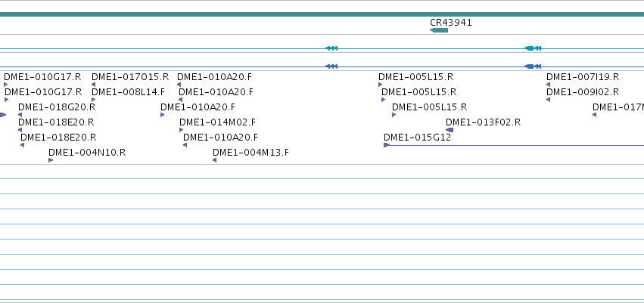Select triple-arrow exon cluster on dark blue transcript
The height and width of the screenshot is (303, 644).
(331, 66)
